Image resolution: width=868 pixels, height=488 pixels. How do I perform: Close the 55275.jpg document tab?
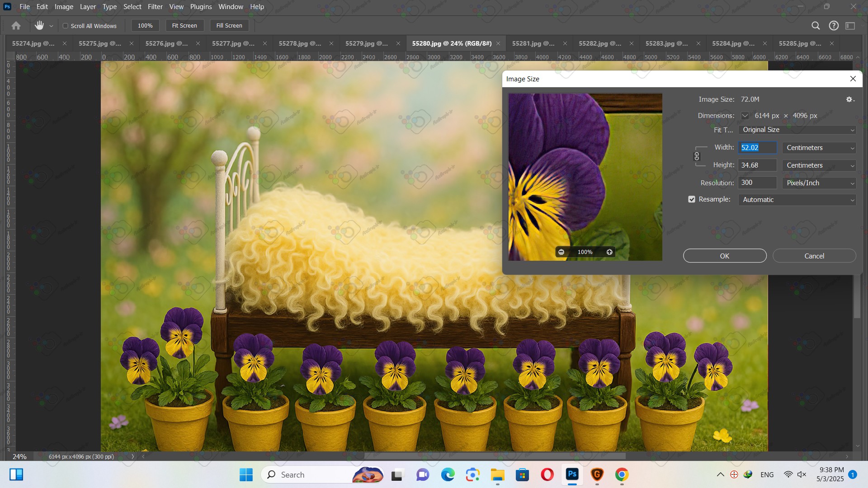pos(131,43)
